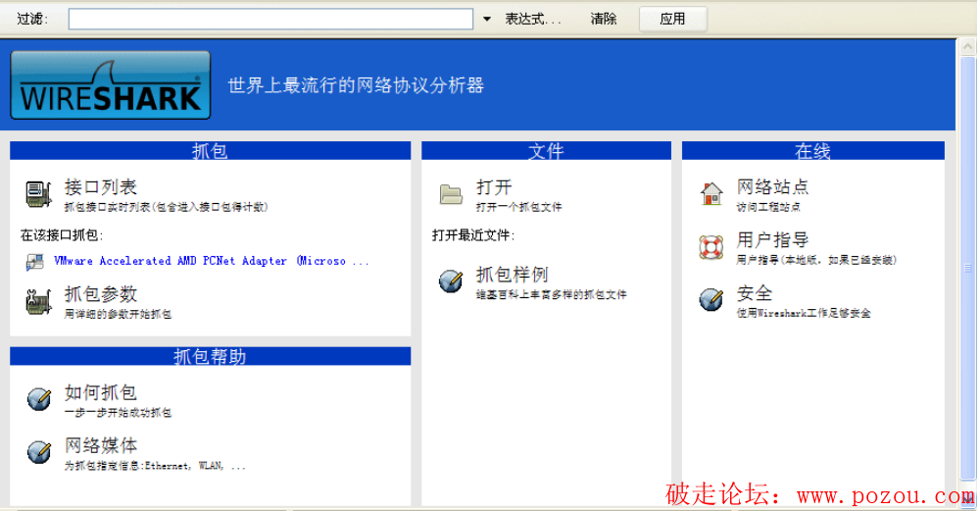Image resolution: width=980 pixels, height=511 pixels.
Task: Open the 网络媒体 link
Action: (101, 445)
